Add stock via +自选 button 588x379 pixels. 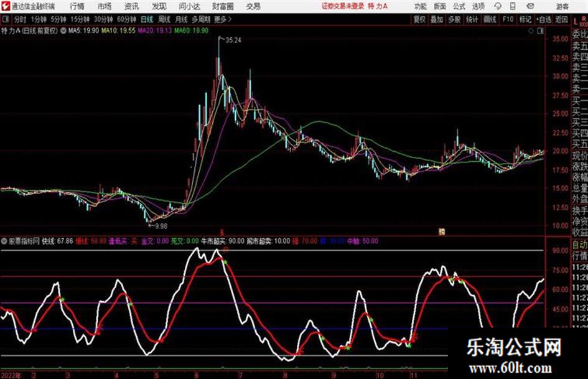pos(544,19)
